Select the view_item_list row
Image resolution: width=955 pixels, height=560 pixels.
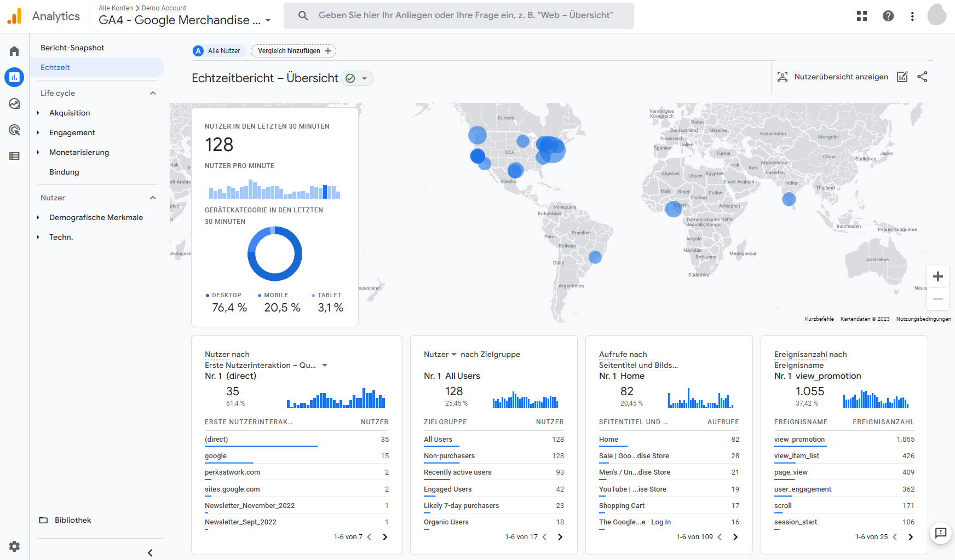[x=844, y=456]
